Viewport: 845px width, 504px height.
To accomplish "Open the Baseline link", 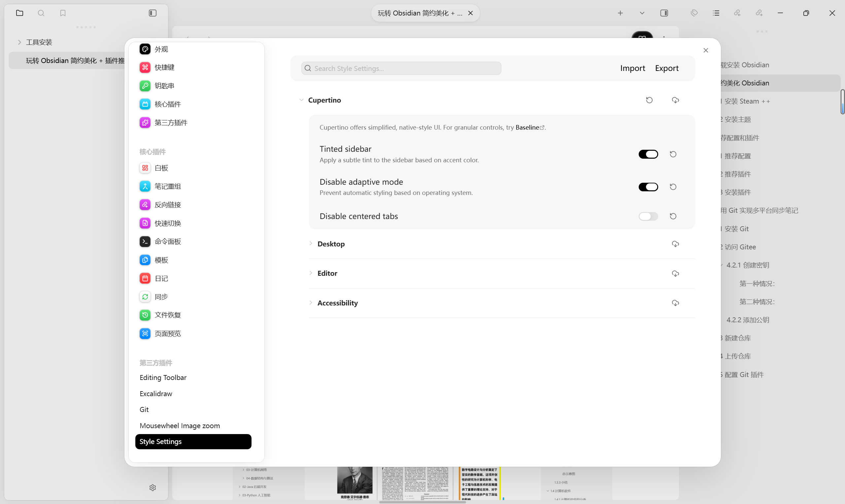I will (x=527, y=127).
